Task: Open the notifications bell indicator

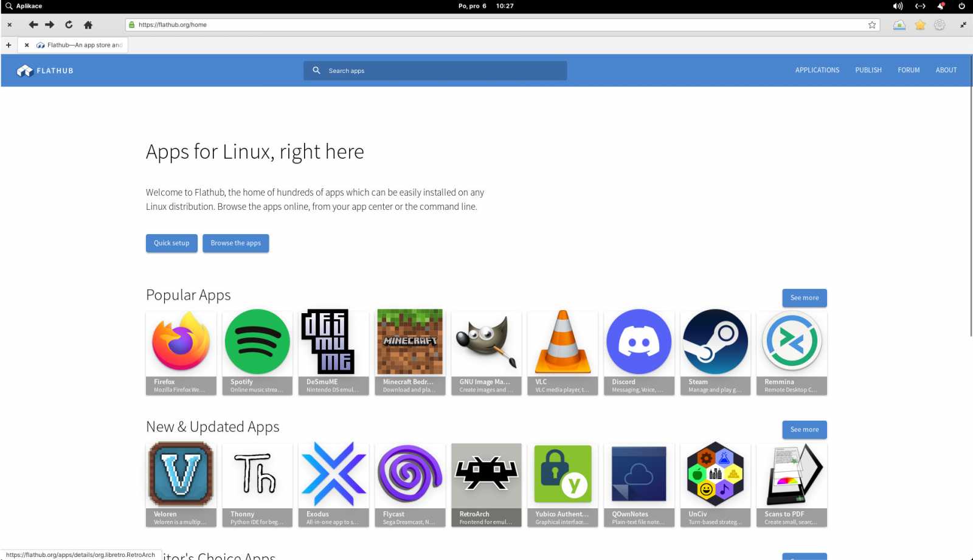Action: (941, 6)
